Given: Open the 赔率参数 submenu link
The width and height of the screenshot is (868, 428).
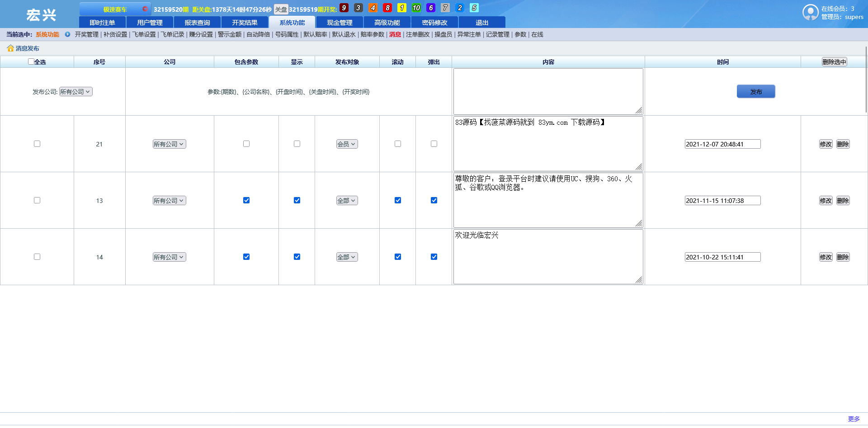Looking at the screenshot, I should point(372,34).
